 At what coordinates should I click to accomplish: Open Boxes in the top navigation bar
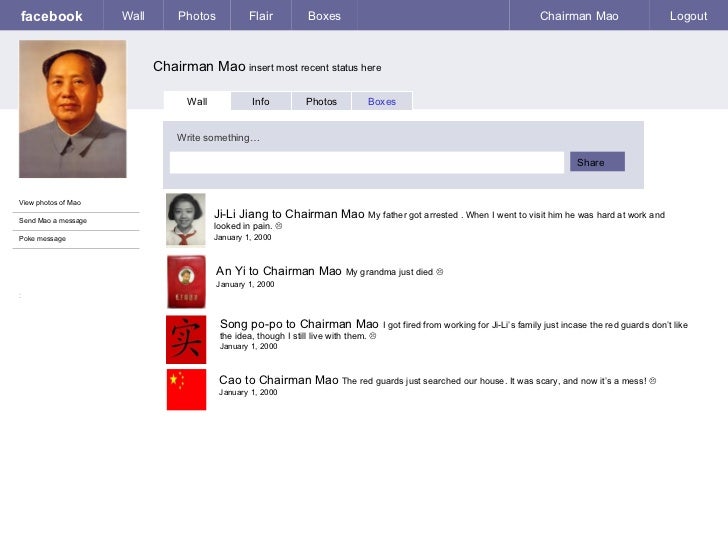(324, 16)
